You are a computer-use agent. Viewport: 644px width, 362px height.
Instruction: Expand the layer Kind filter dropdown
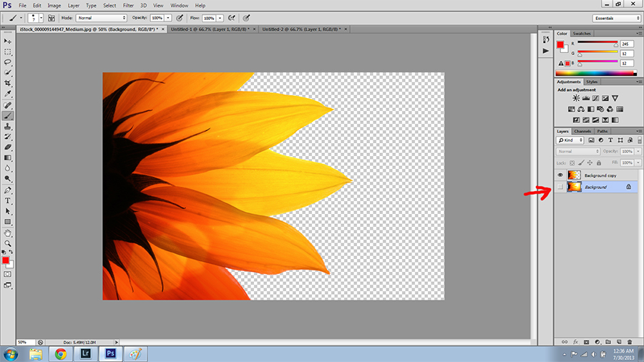[x=569, y=140]
